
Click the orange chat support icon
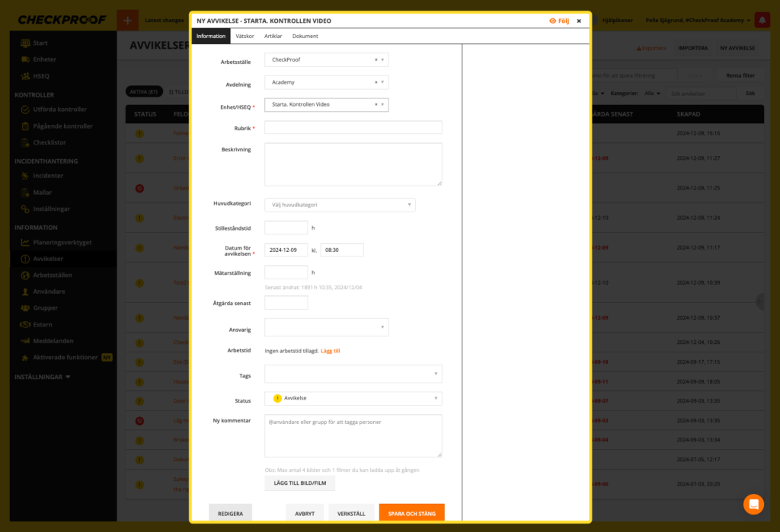coord(753,504)
